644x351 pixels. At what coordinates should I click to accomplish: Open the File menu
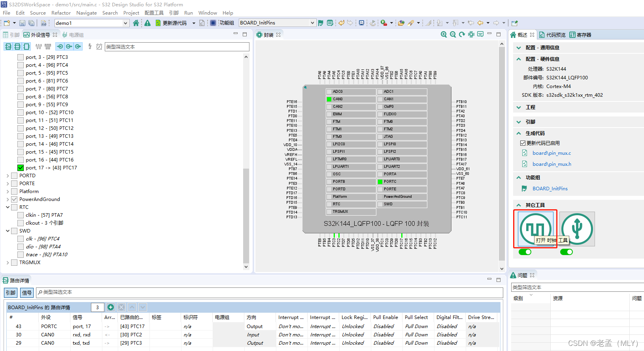(7, 13)
